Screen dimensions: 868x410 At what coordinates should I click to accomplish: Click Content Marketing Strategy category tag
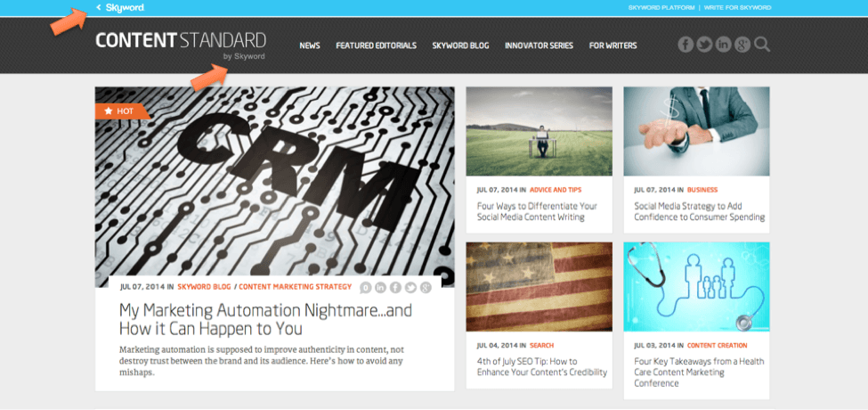(295, 287)
